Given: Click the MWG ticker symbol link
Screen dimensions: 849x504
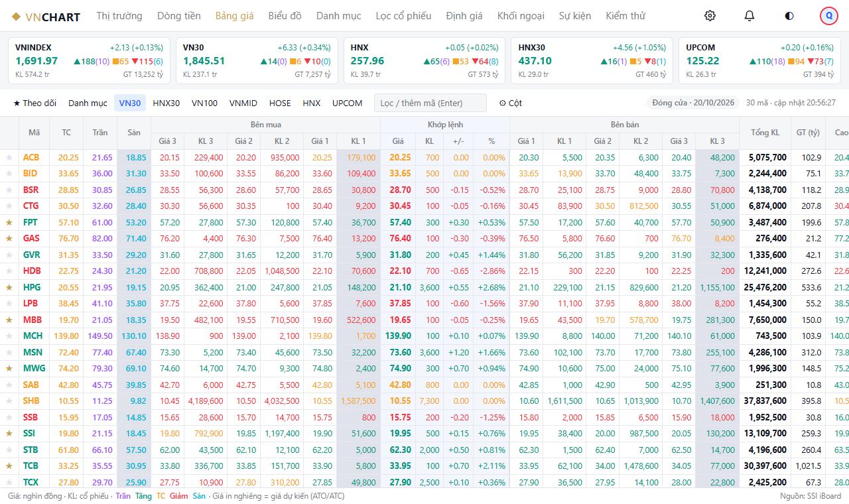Looking at the screenshot, I should 33,369.
